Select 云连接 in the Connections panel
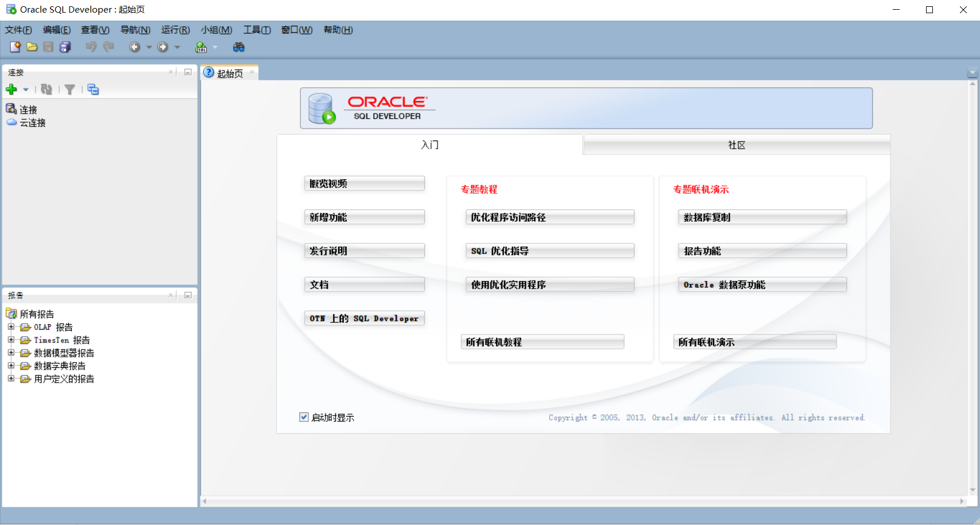The image size is (980, 525). pyautogui.click(x=32, y=122)
